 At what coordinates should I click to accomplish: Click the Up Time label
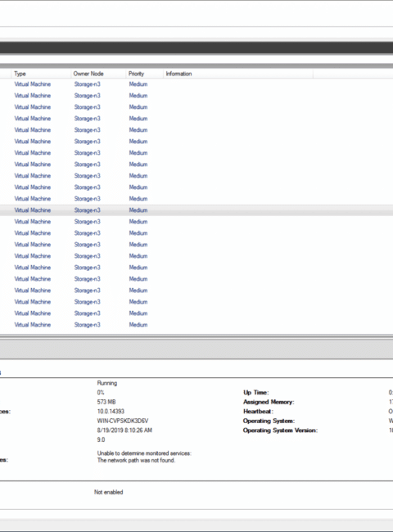coord(256,393)
